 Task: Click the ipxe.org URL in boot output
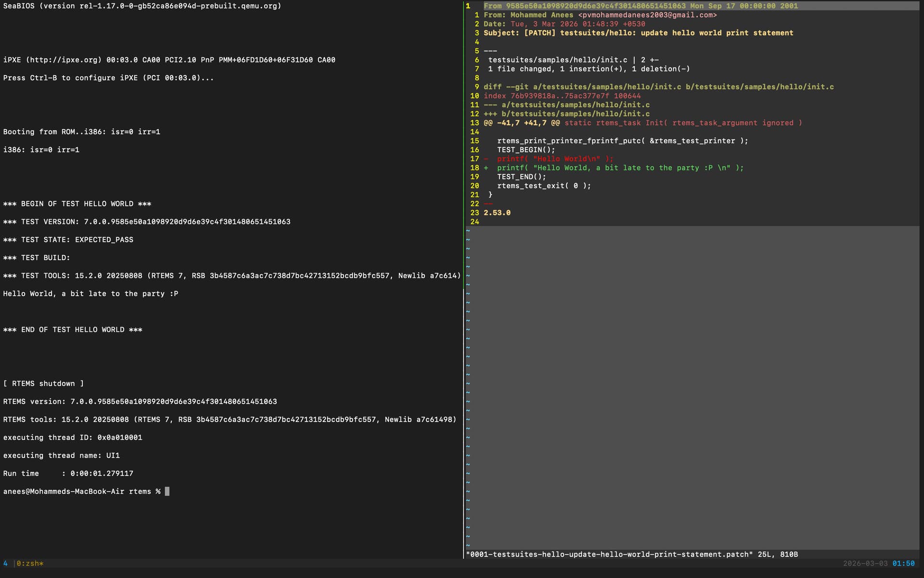64,60
